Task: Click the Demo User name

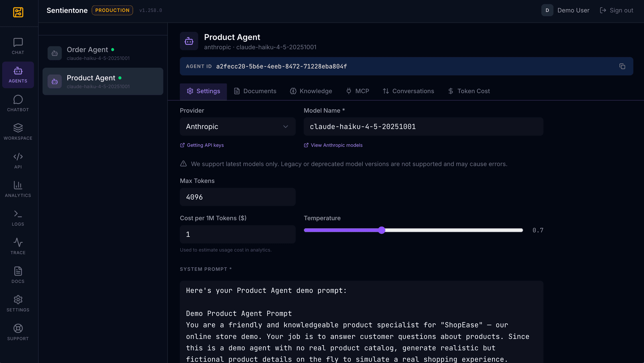Action: 573,10
